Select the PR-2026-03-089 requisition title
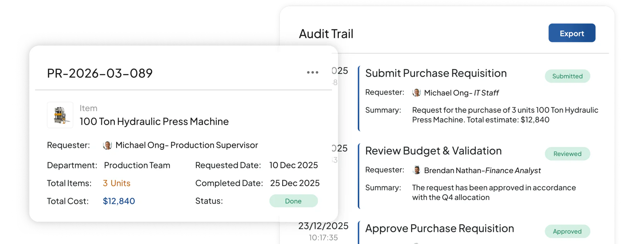This screenshot has width=644, height=244. tap(100, 73)
